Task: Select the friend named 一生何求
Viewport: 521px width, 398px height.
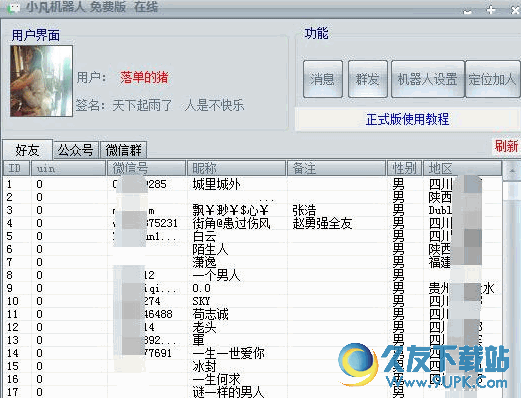Action: (x=216, y=379)
